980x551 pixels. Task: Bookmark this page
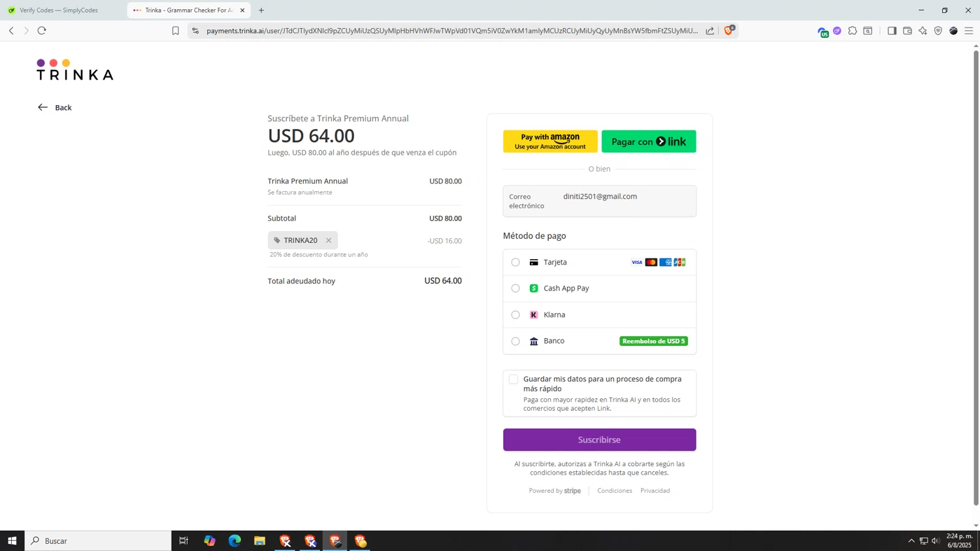click(x=175, y=31)
